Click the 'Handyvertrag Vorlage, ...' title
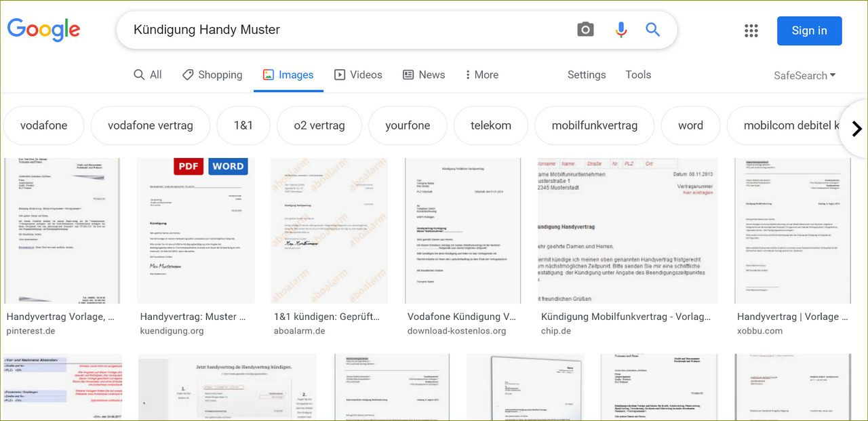Image resolution: width=868 pixels, height=421 pixels. point(60,317)
